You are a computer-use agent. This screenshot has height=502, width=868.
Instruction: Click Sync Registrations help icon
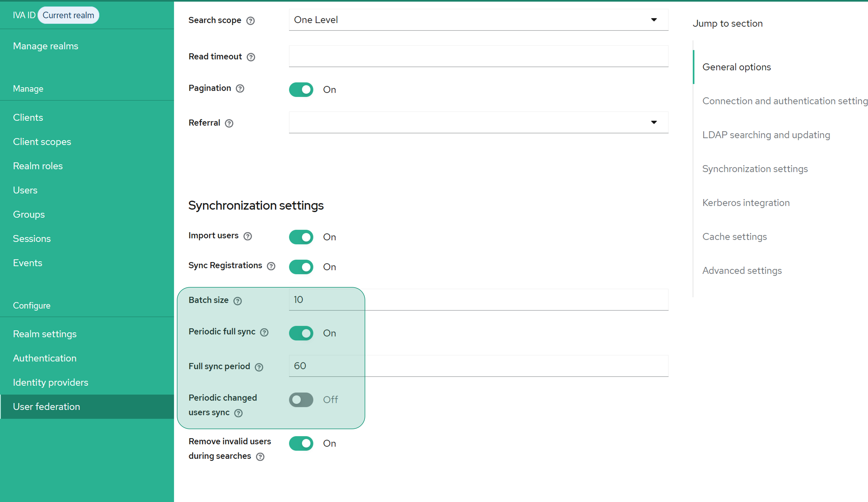[x=271, y=266]
